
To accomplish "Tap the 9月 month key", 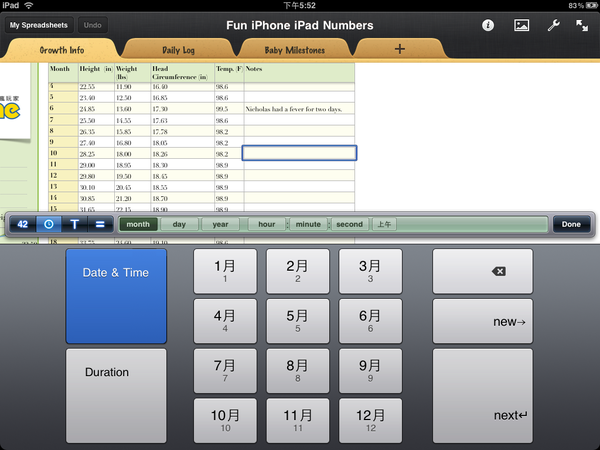I will click(370, 371).
